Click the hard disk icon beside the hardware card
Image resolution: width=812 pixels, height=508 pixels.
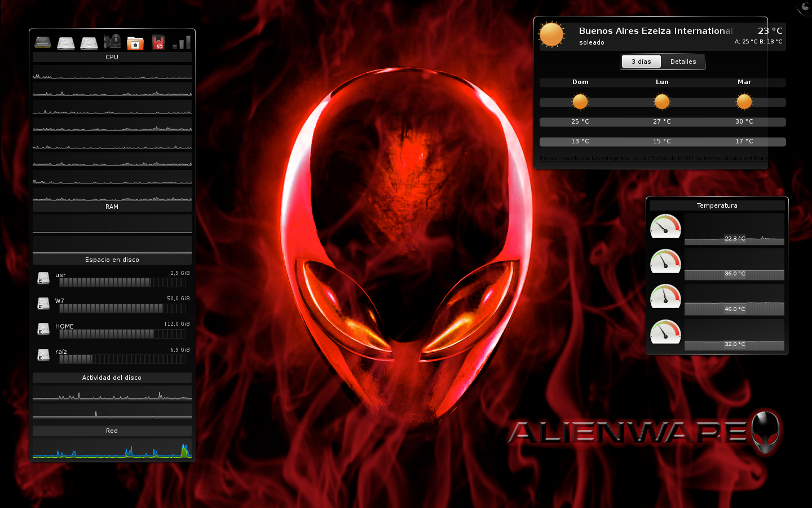click(x=89, y=43)
